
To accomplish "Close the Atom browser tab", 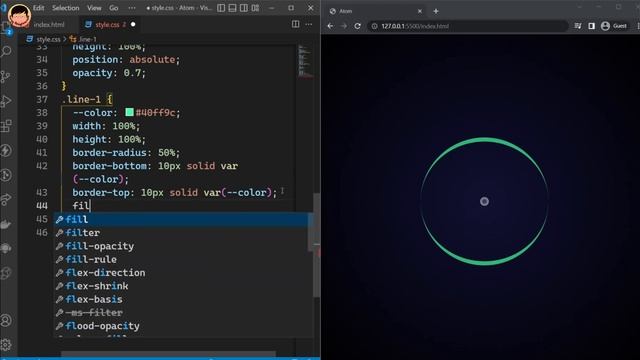I will [x=420, y=11].
